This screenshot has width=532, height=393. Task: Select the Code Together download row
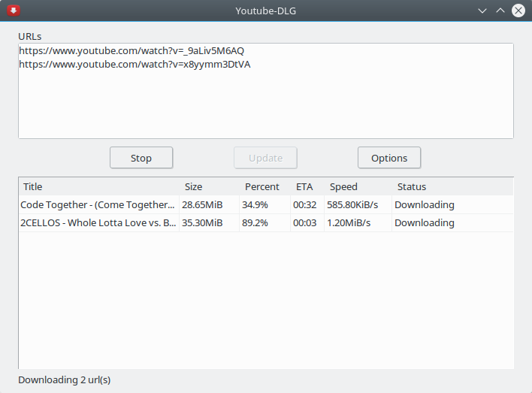[266, 204]
